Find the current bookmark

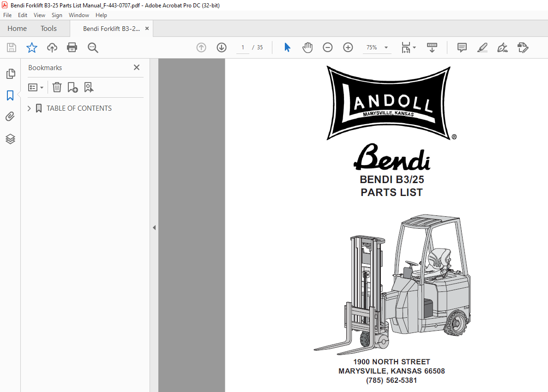click(x=89, y=87)
